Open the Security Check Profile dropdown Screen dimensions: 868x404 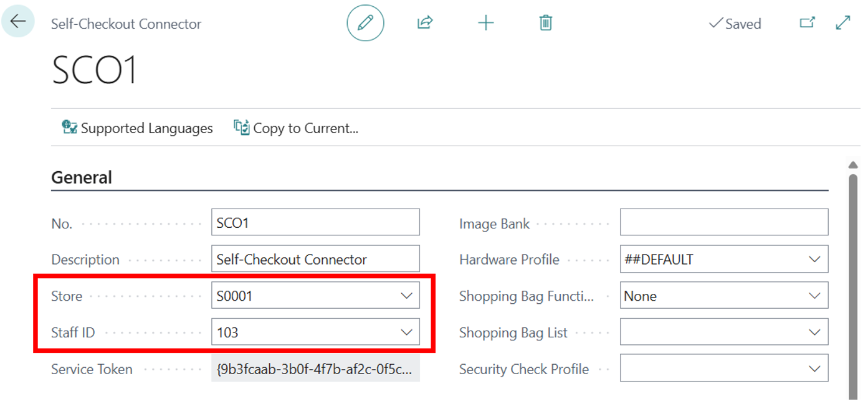(x=814, y=369)
